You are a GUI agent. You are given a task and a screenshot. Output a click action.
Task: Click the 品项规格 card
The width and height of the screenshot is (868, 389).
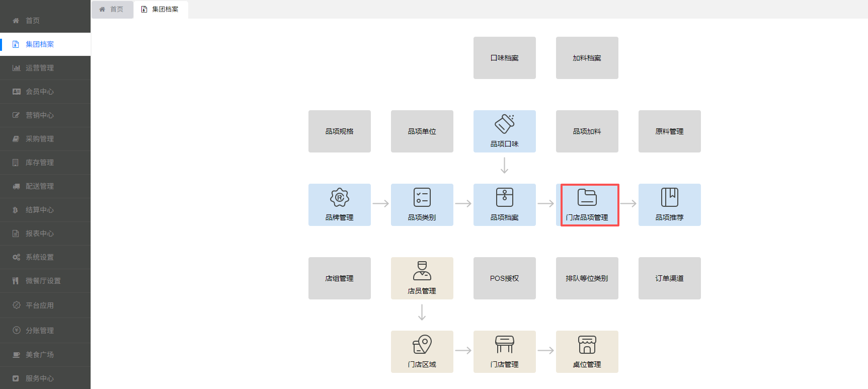pyautogui.click(x=340, y=131)
